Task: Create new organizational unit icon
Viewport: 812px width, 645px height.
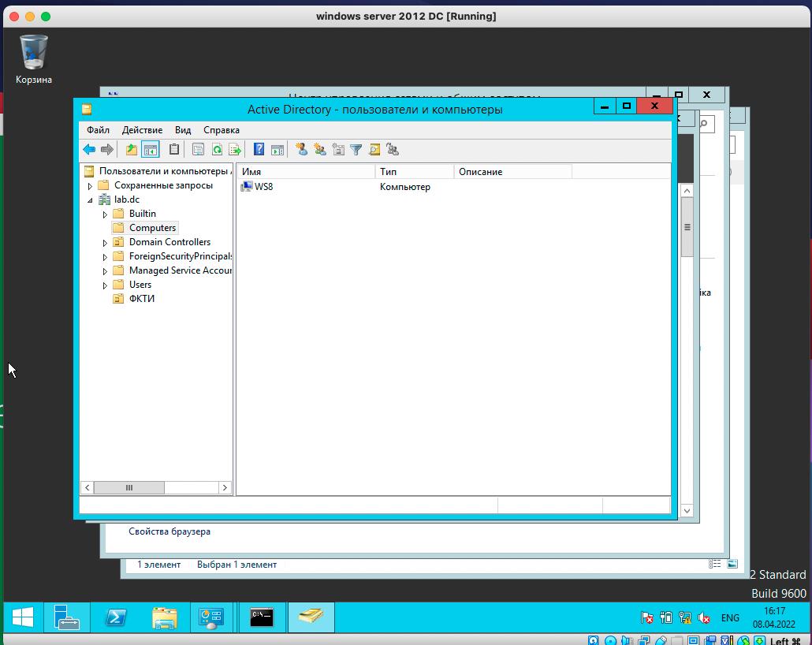Action: click(338, 150)
